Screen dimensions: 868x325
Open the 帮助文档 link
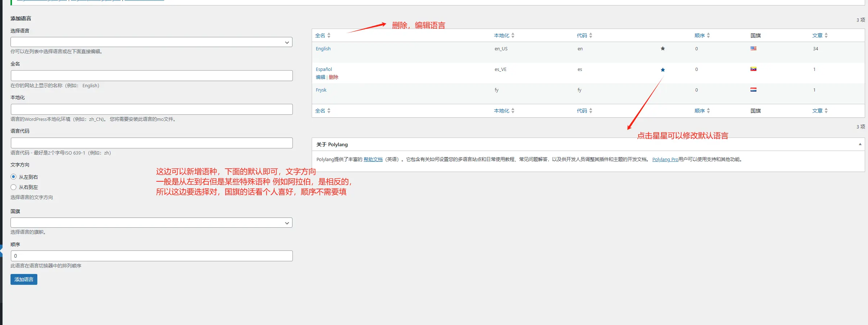pyautogui.click(x=373, y=160)
